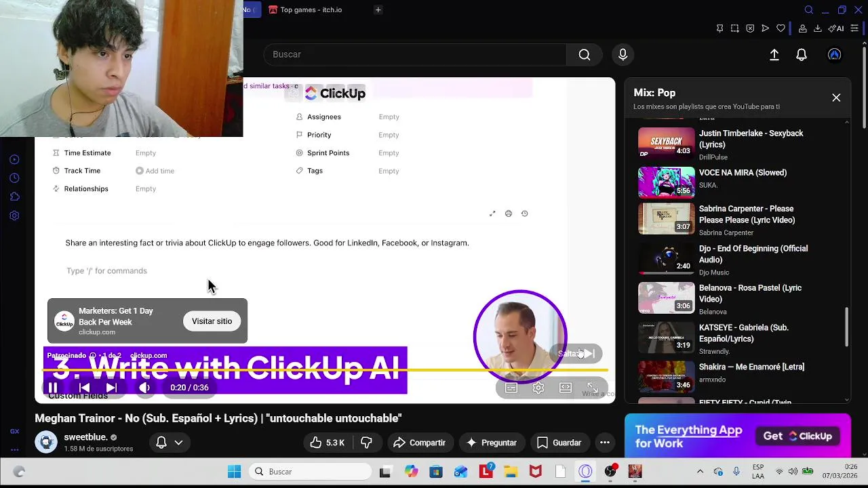Play VOCE NA MIRA (Slowed) thumbnail
This screenshot has width=868, height=488.
click(667, 182)
